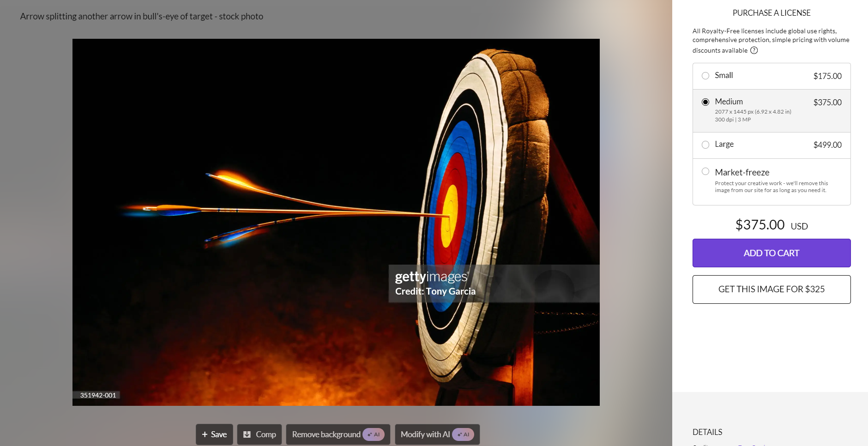
Task: Click the Modify with AI text label
Action: (425, 434)
